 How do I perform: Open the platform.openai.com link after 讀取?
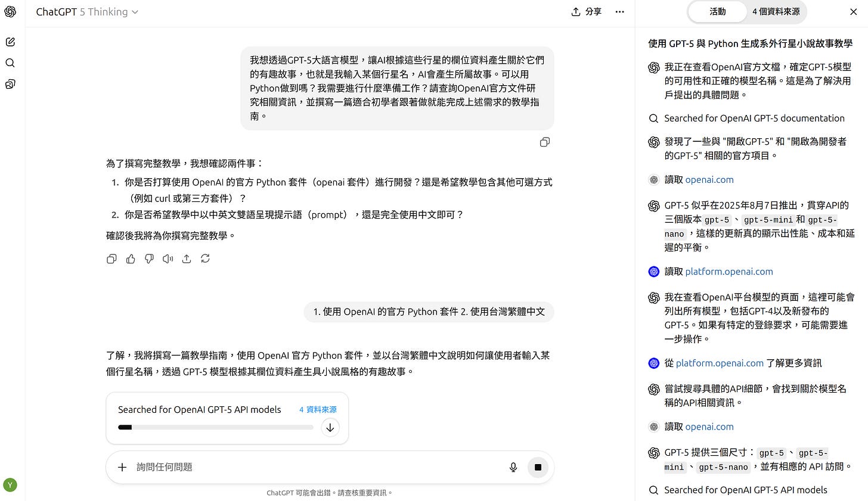pyautogui.click(x=729, y=271)
